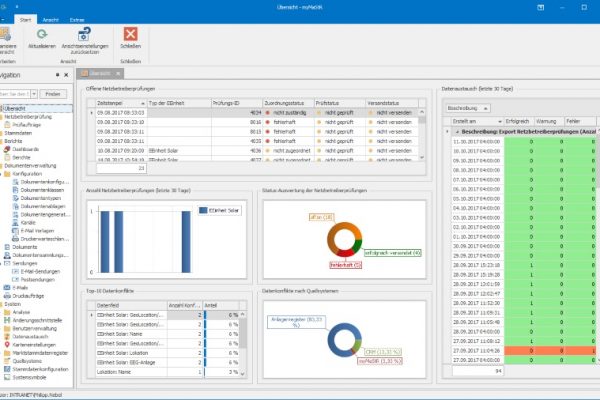Pin the Navigation panel
Screen dimensions: 600x400
[x=57, y=75]
